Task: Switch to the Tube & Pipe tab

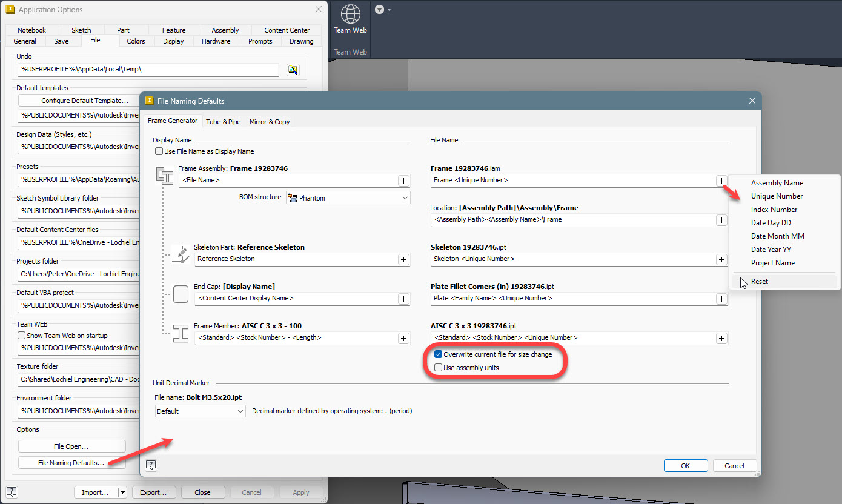Action: (224, 122)
